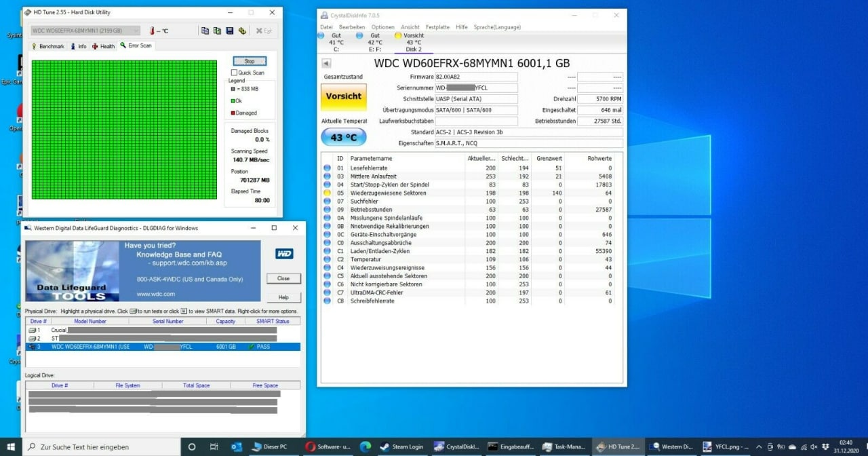
Task: Open Festplatte menu in CrystalDiskInfo
Action: [437, 27]
